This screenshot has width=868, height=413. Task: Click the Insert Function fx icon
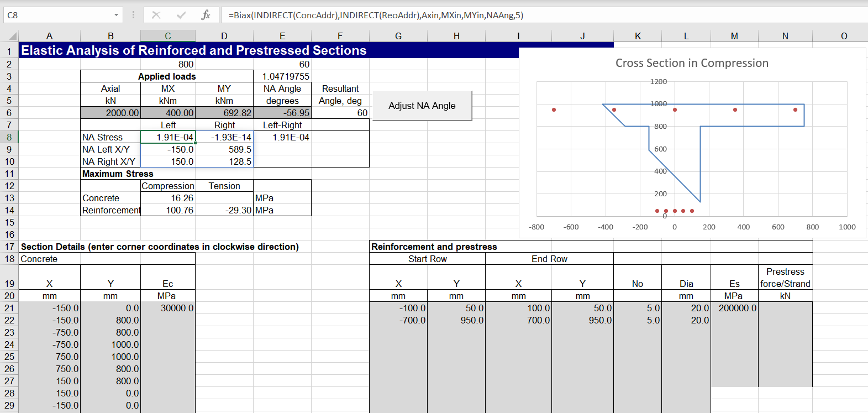(206, 15)
